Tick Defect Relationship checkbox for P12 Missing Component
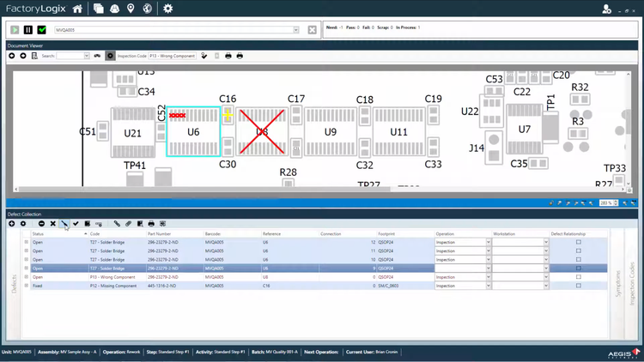644x362 pixels. tap(578, 286)
